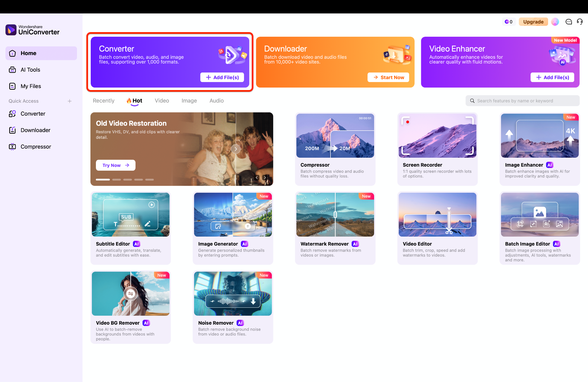This screenshot has width=588, height=382.
Task: Click the Upgrade button
Action: (x=533, y=22)
